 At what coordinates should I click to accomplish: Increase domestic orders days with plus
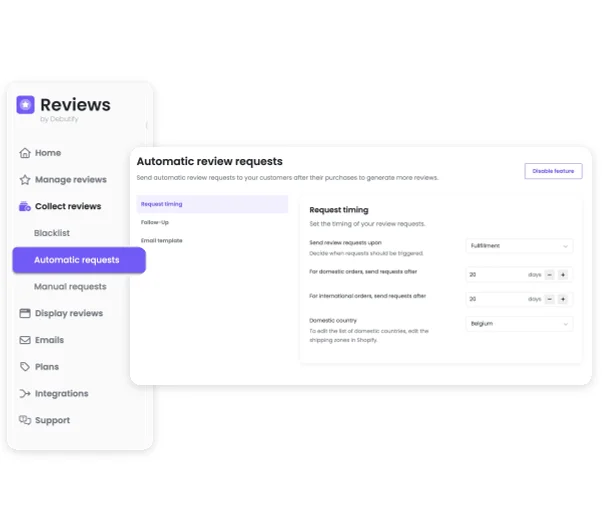[x=563, y=275]
